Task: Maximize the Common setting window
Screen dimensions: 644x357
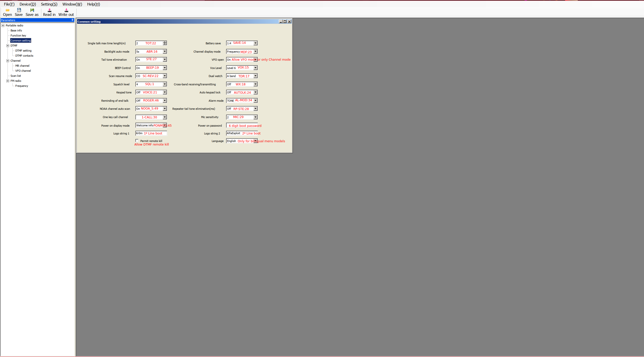Action: click(x=285, y=22)
